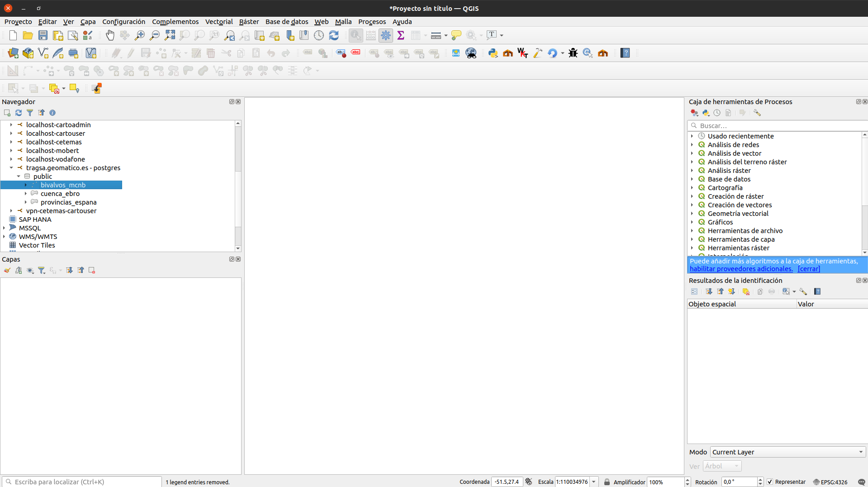Viewport: 868px width, 487px height.
Task: Open the Processing history clock icon
Action: (717, 113)
